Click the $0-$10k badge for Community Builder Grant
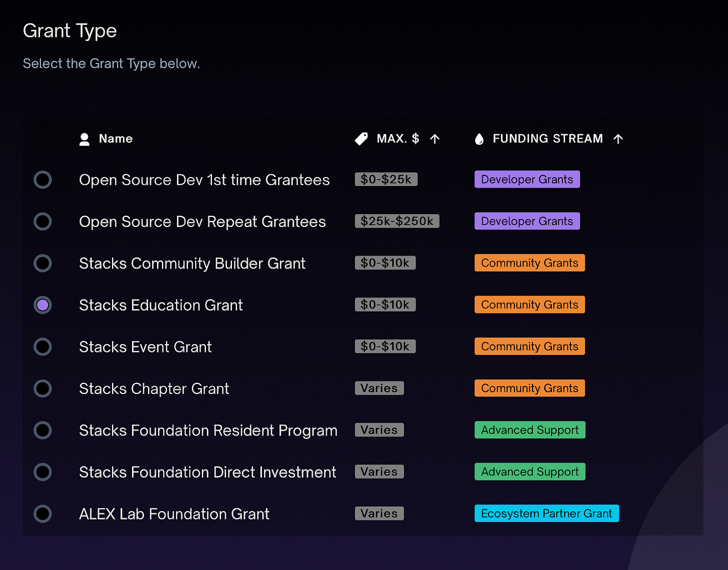728x570 pixels. point(385,263)
